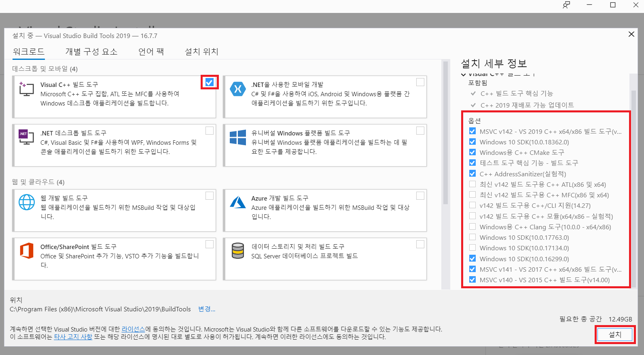Enable v142 빌드 도구용 C++/CLI 지원 option

472,205
